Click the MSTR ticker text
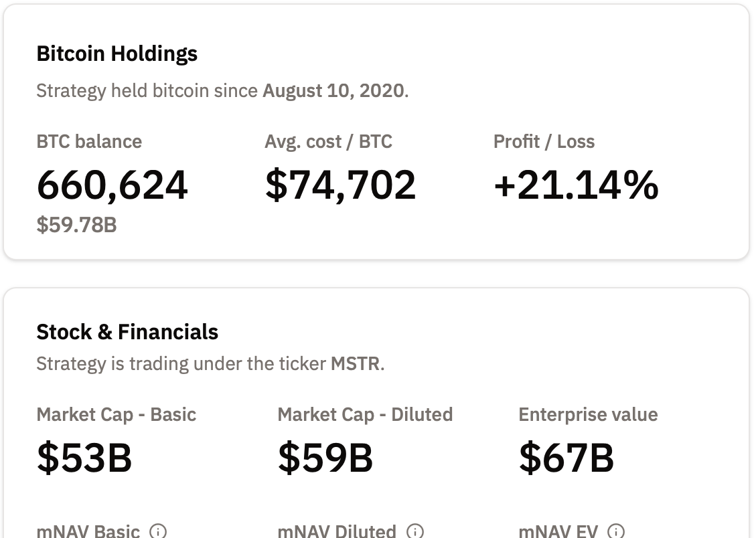This screenshot has width=756, height=538. click(356, 364)
